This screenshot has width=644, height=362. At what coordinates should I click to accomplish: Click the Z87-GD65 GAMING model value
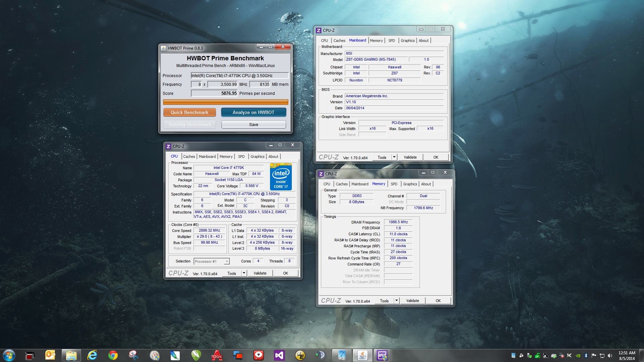click(x=376, y=59)
